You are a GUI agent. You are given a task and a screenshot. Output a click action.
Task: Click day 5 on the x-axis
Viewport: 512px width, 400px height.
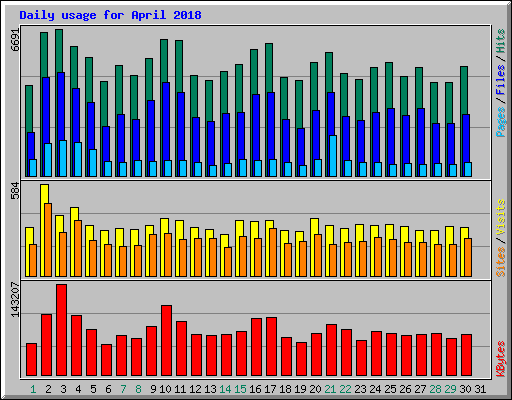point(93,389)
